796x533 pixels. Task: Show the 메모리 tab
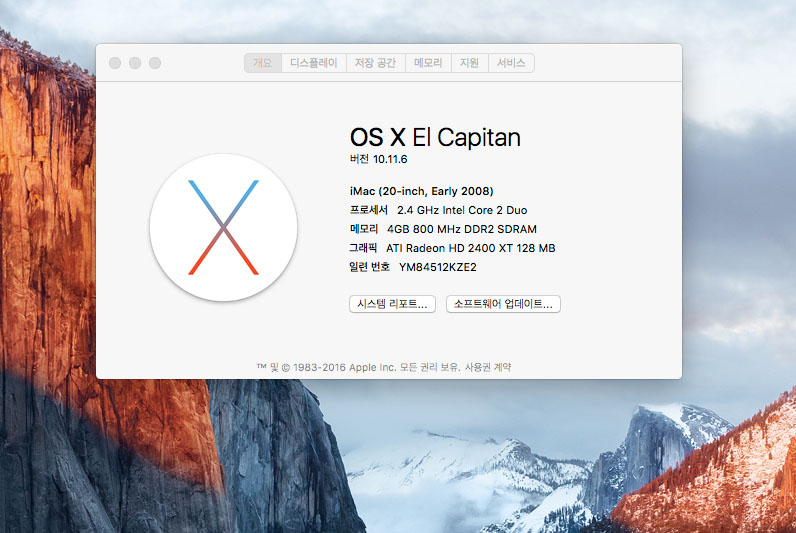428,63
